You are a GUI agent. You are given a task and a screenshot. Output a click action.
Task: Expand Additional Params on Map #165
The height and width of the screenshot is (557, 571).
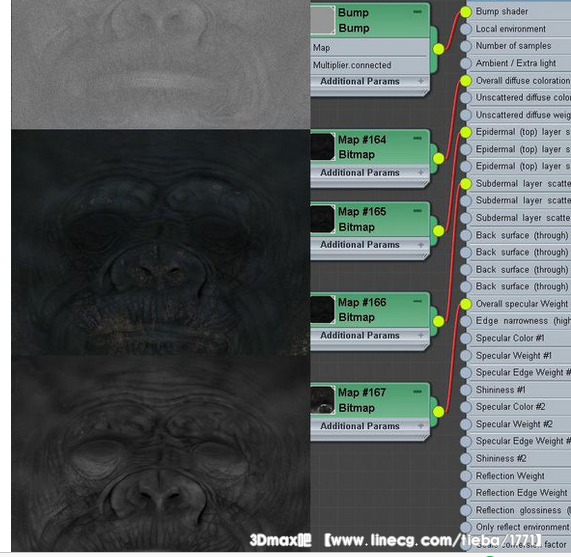tap(421, 245)
